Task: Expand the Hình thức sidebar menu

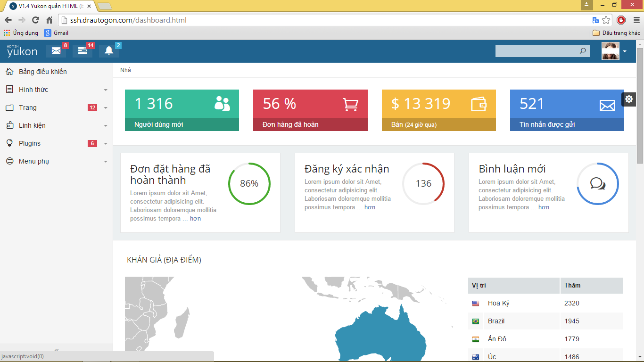Action: pos(33,90)
